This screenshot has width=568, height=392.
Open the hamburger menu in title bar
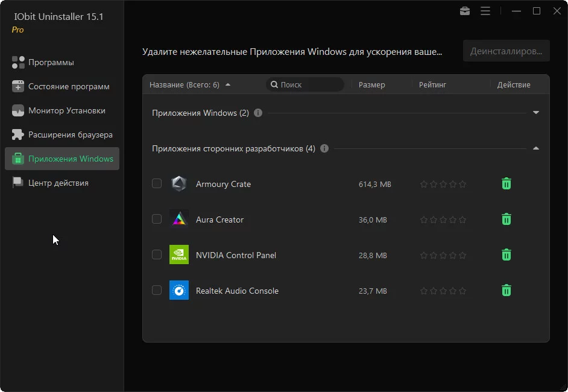click(x=485, y=11)
